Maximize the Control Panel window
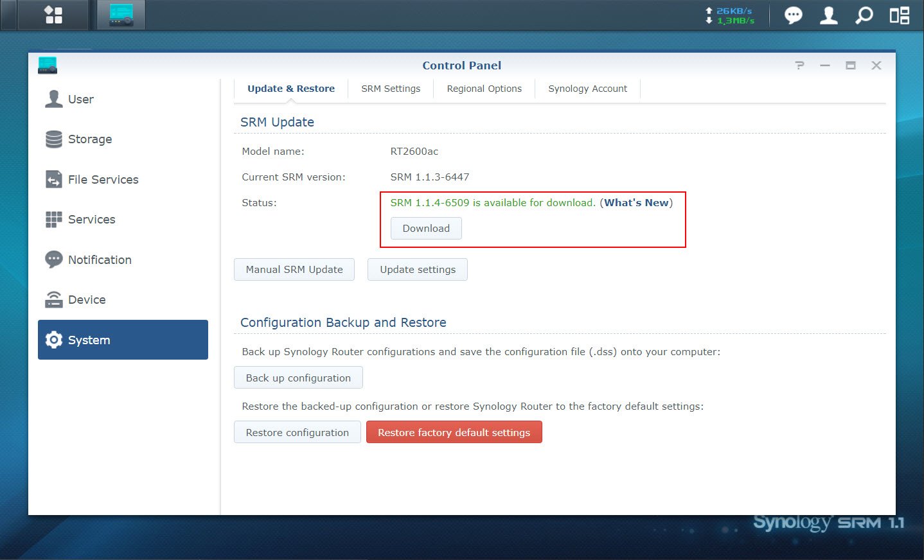The height and width of the screenshot is (560, 924). [x=851, y=65]
